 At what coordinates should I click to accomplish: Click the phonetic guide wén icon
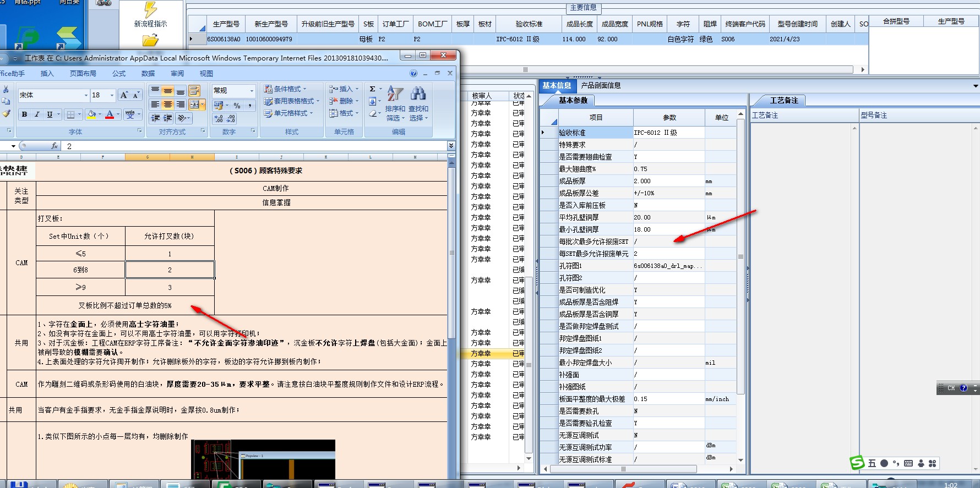pos(130,114)
